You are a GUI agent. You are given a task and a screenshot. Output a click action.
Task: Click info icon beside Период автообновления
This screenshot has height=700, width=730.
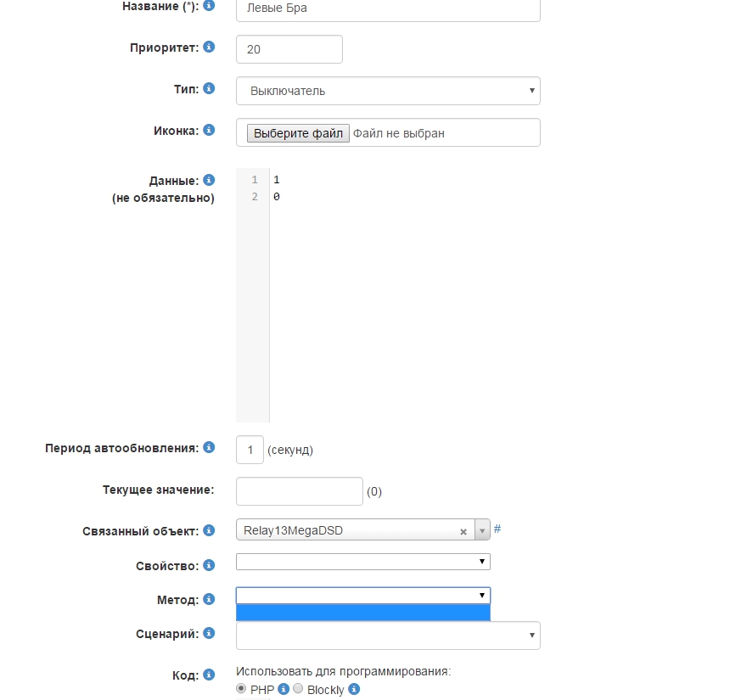tap(209, 447)
